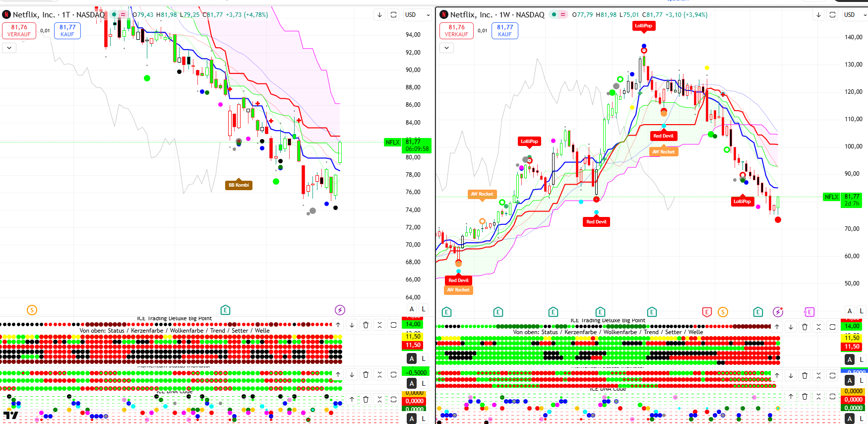
Task: Click VERKAUF sell button on daily chart
Action: coord(19,31)
